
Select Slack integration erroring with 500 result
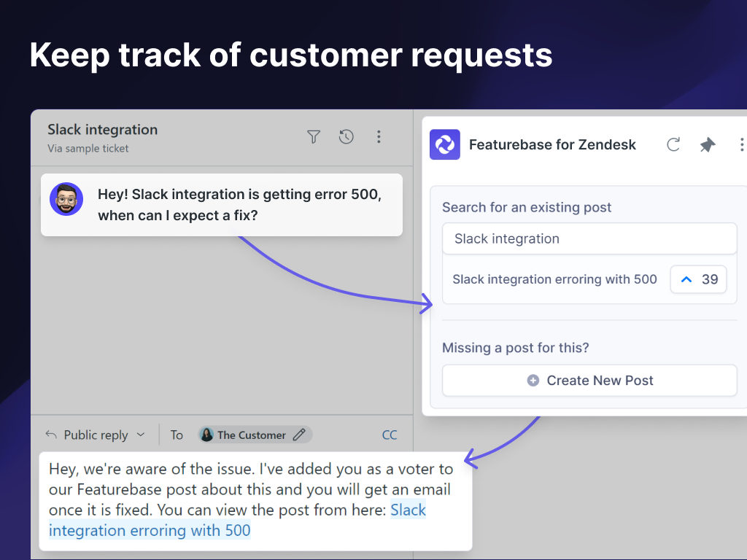point(554,279)
